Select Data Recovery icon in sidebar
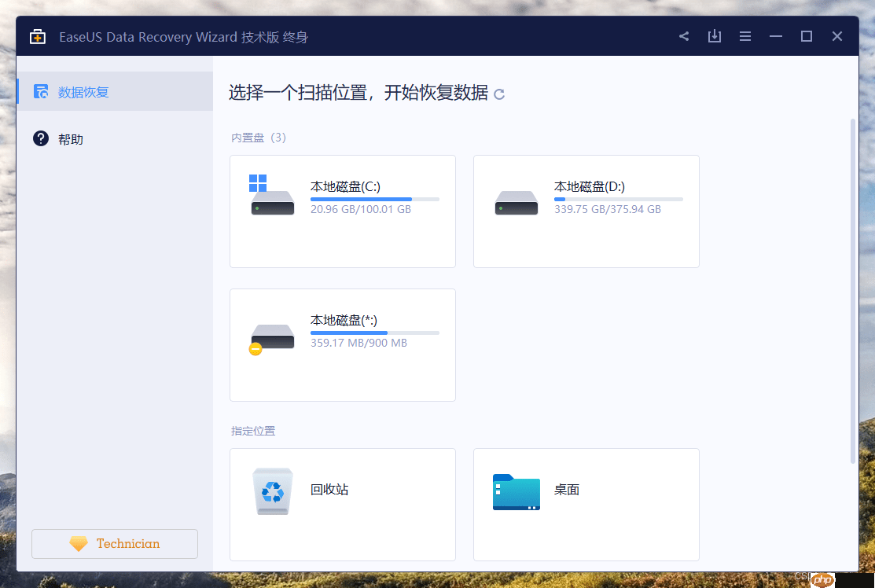 [40, 91]
